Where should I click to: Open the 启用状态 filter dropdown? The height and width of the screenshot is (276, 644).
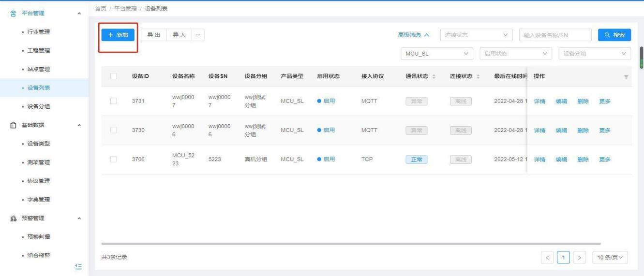coord(516,54)
